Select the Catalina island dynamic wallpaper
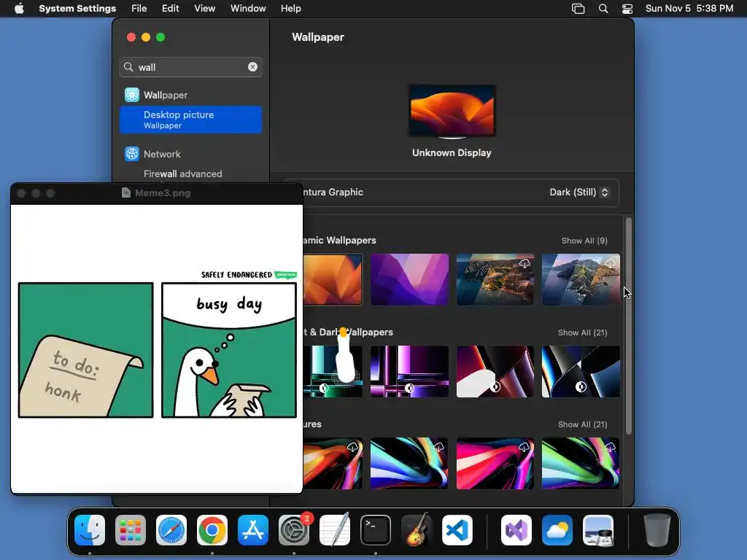Viewport: 747px width, 560px height. coord(581,279)
